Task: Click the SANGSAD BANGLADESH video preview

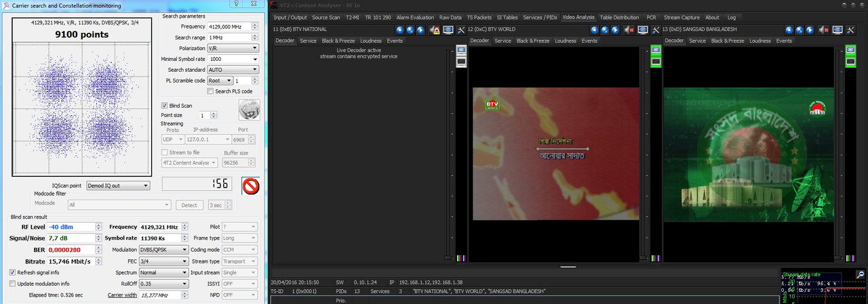Action: click(x=749, y=154)
